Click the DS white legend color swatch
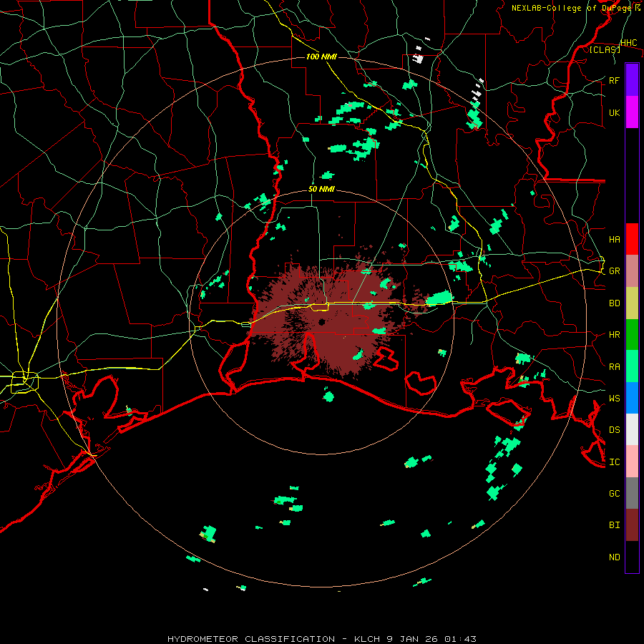This screenshot has width=644, height=644. tap(632, 429)
